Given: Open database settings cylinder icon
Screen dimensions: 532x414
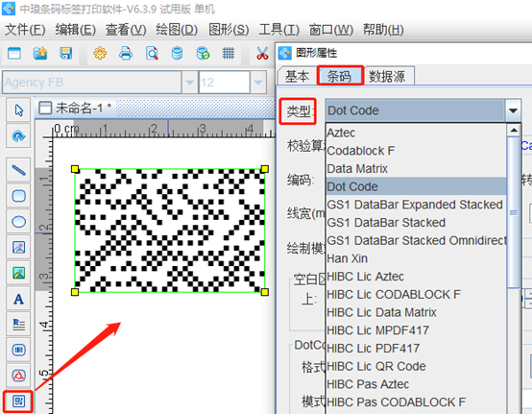Looking at the screenshot, I should pyautogui.click(x=177, y=53).
